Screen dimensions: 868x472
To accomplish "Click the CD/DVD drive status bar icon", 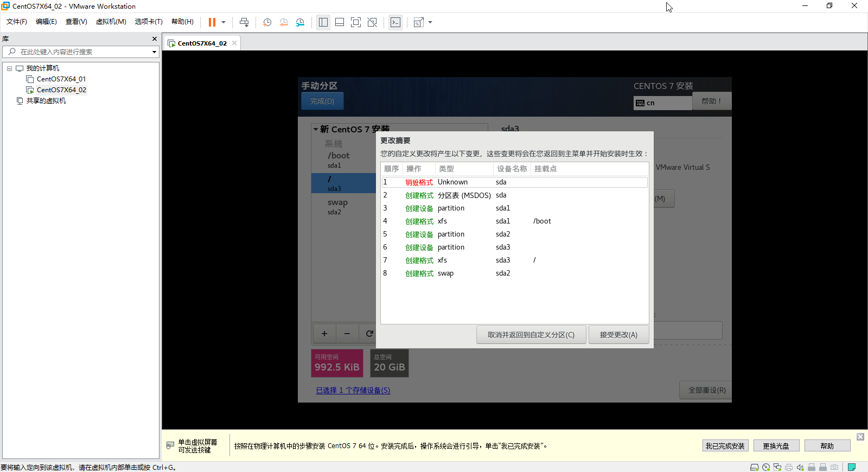I will tap(766, 467).
